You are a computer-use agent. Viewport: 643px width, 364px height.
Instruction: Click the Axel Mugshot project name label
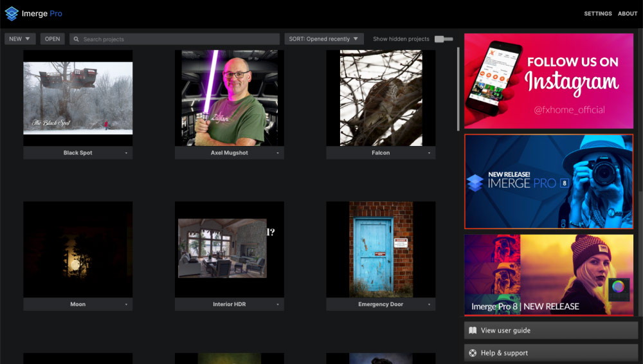coord(230,152)
